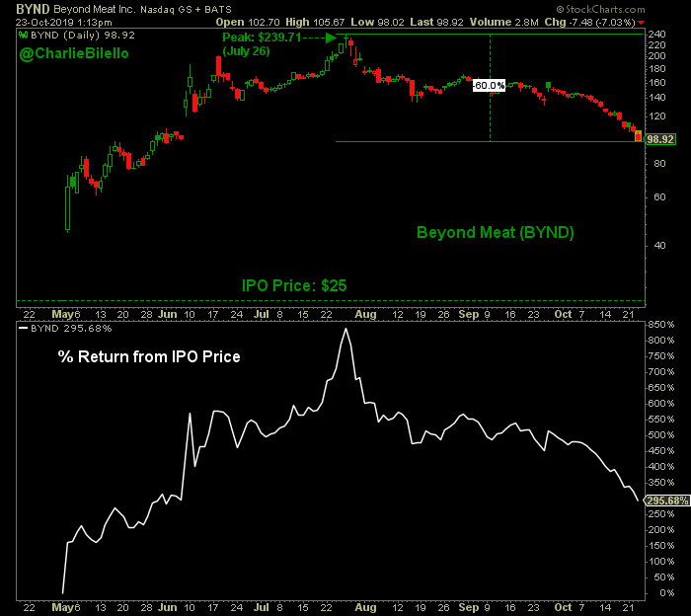691x616 pixels.
Task: Click the Low 98.02 value
Action: pos(377,22)
